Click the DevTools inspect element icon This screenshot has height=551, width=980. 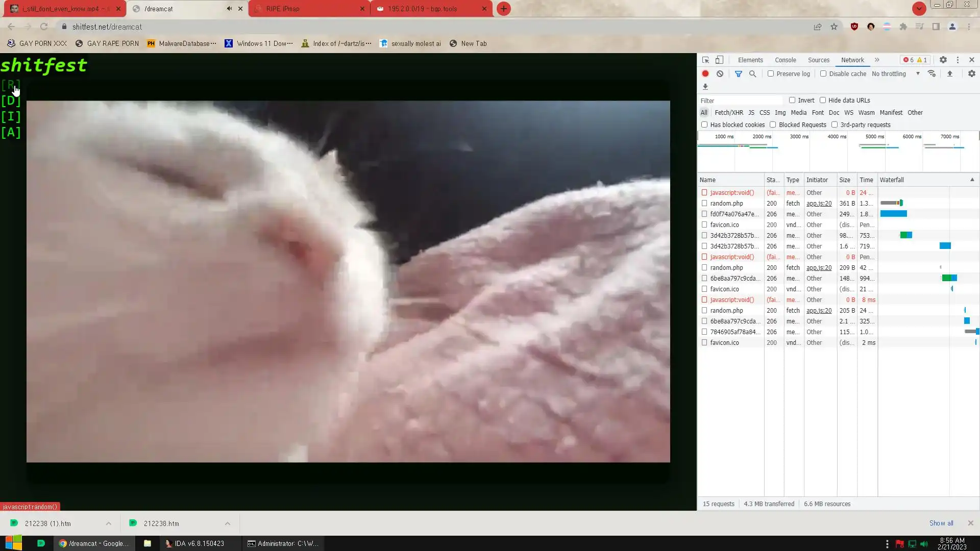(705, 60)
